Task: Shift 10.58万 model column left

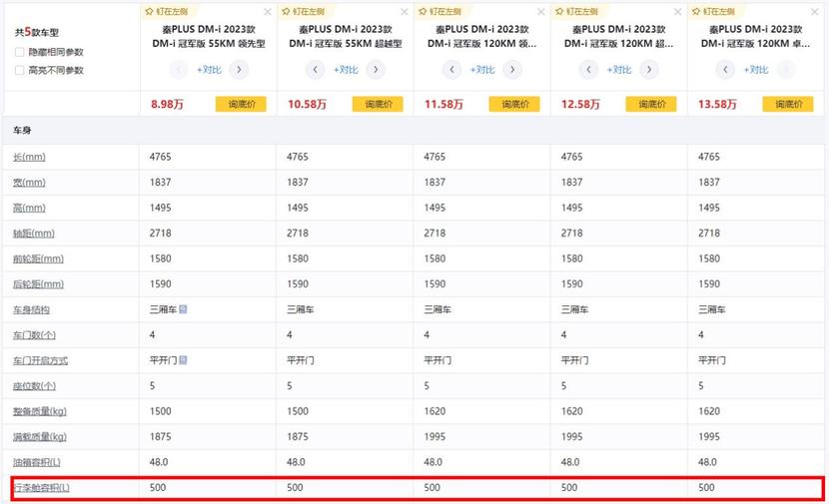Action: [315, 69]
